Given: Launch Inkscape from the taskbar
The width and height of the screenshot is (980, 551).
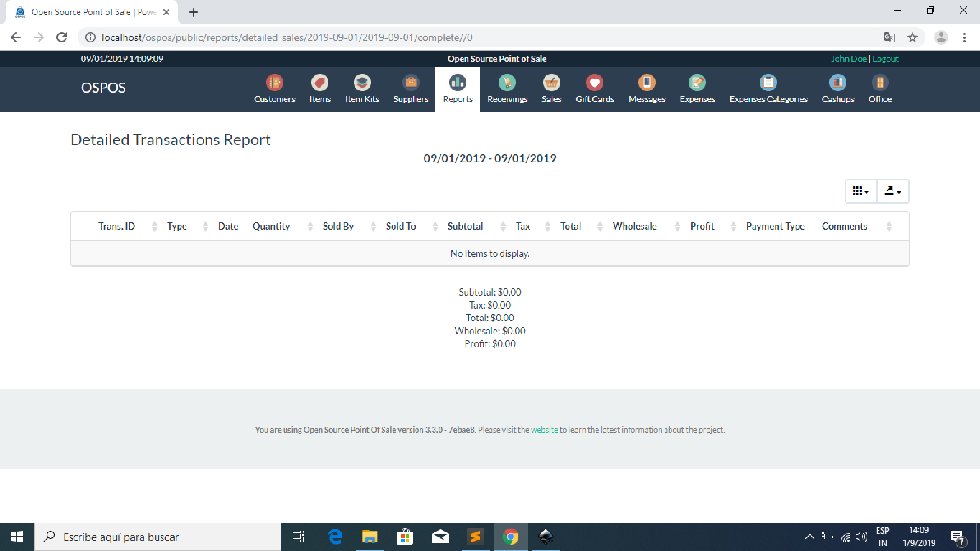Looking at the screenshot, I should 546,536.
